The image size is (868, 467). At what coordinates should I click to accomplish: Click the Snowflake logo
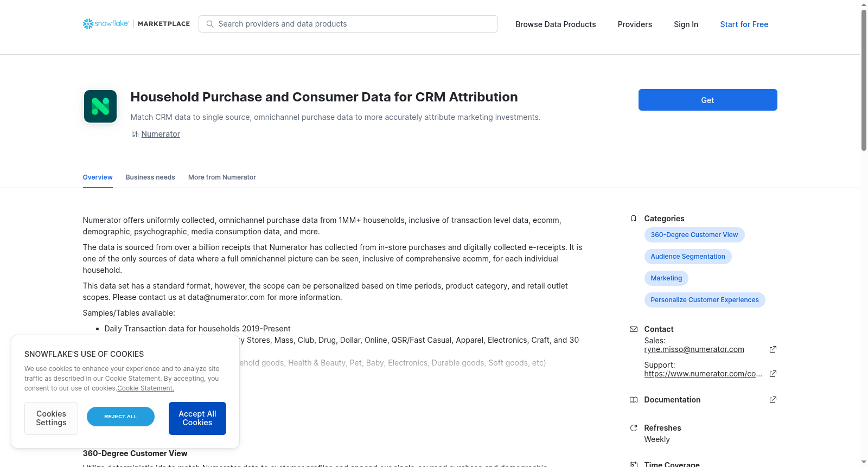pos(106,24)
